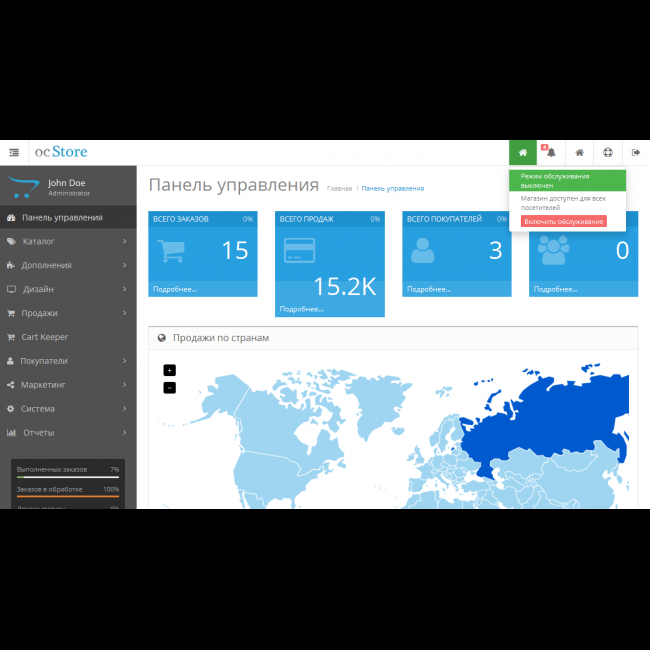Expand the Система sidebar menu

(67, 409)
